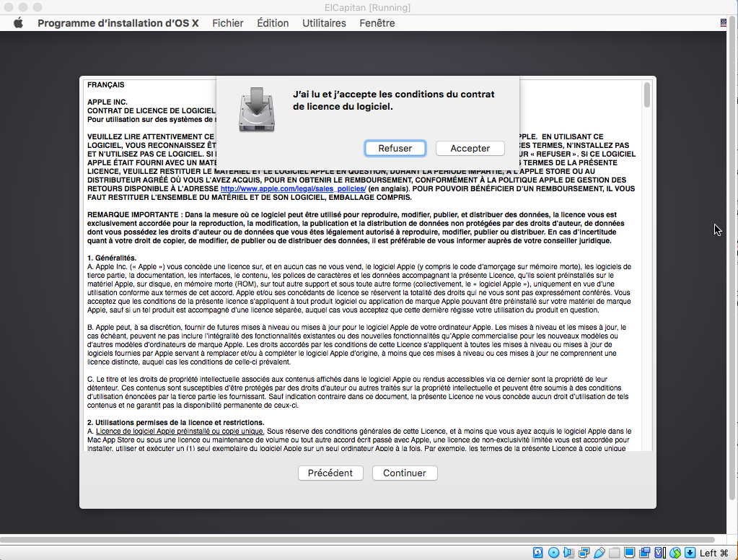Click the VirtualBox vertical scrollbar thumb
The height and width of the screenshot is (560, 738).
732,259
